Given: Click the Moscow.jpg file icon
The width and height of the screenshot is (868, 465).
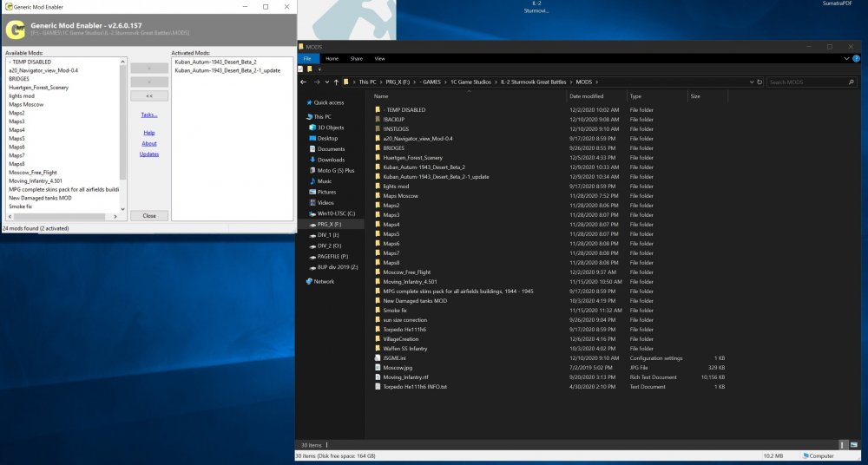Looking at the screenshot, I should click(378, 367).
